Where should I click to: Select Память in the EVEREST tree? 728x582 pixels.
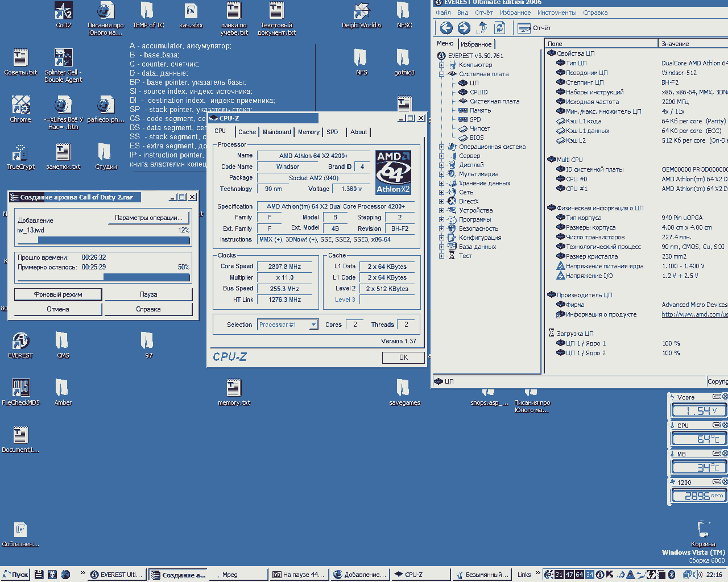pos(480,110)
